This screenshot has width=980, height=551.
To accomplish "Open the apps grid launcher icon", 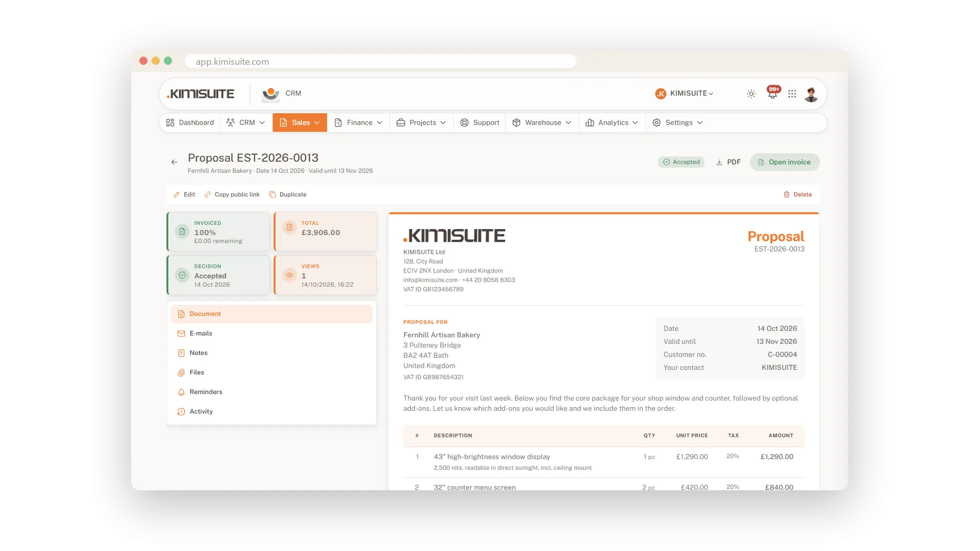I will pyautogui.click(x=792, y=94).
